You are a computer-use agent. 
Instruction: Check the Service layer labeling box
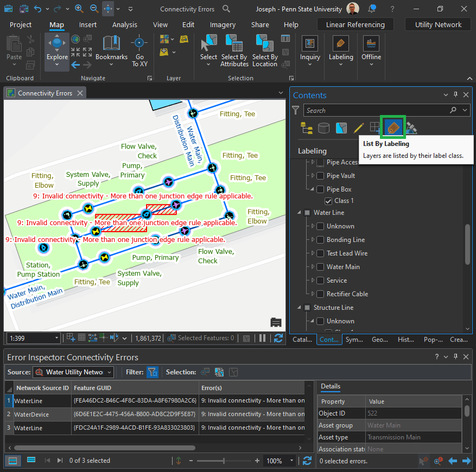coord(321,280)
